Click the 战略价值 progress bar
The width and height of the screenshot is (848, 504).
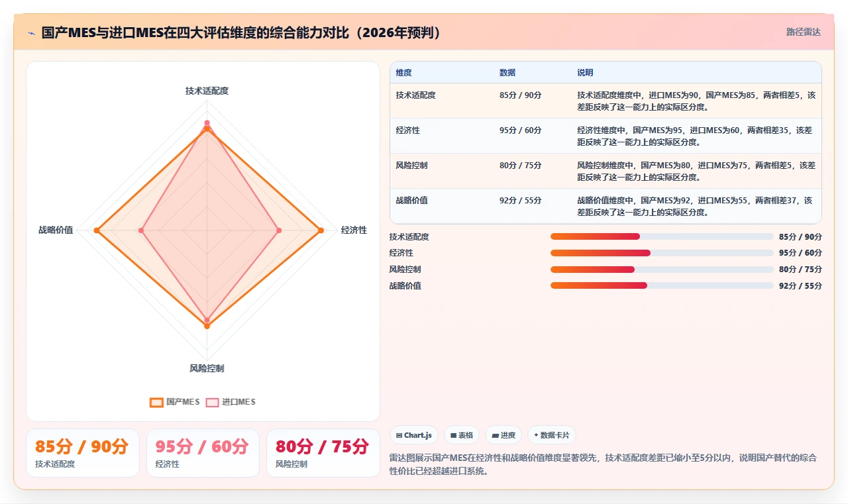(662, 285)
